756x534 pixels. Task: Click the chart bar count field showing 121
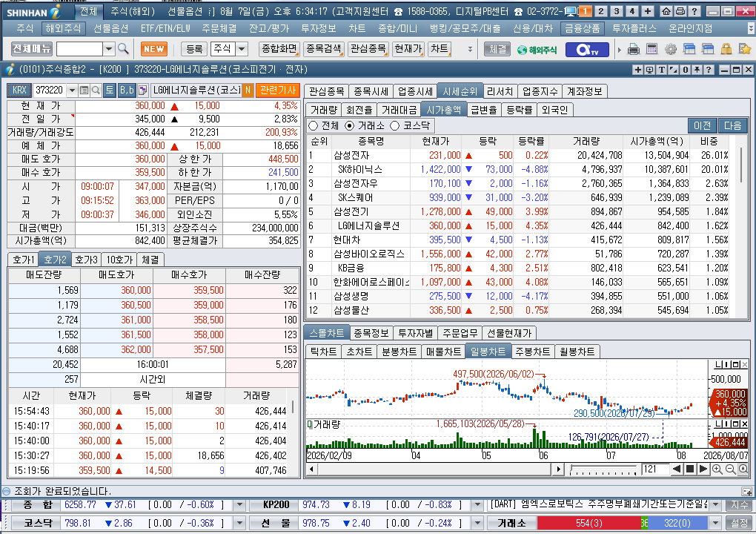pyautogui.click(x=654, y=469)
